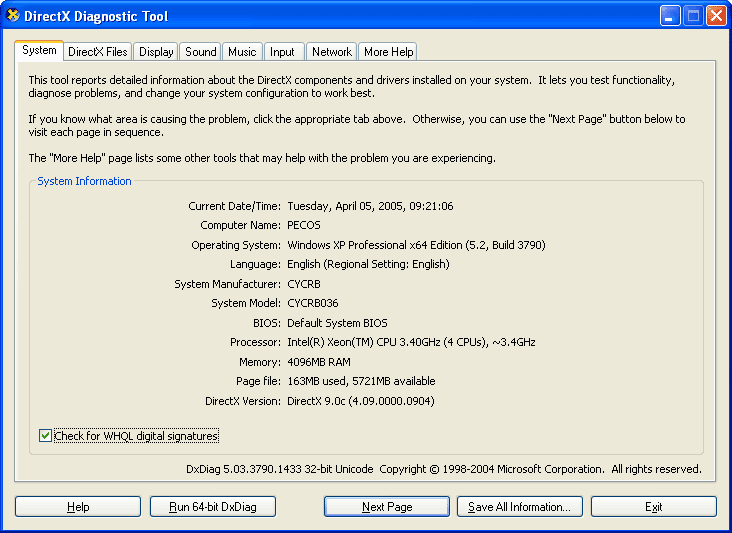Click the DirectX Diagnostic Tool title bar text

[98, 16]
